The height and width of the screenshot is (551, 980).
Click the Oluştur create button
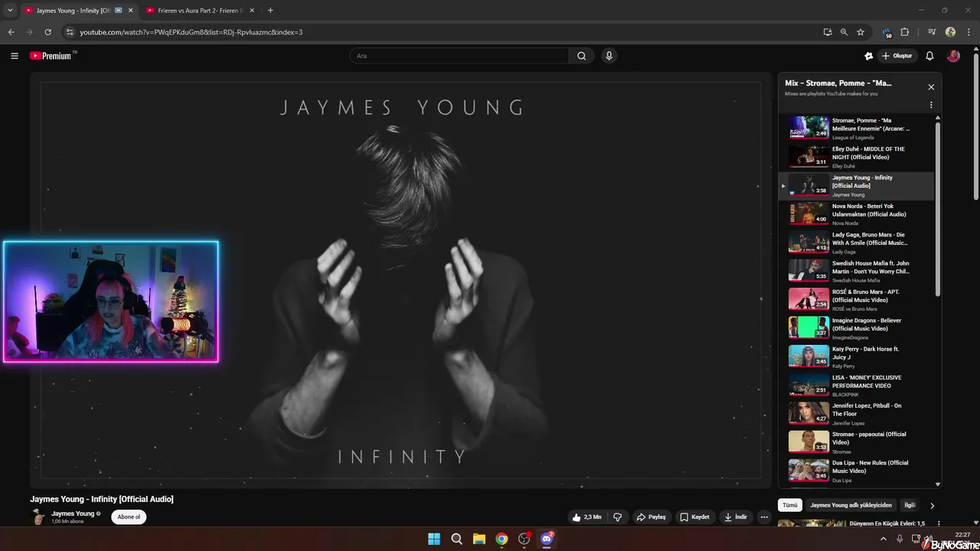(x=897, y=56)
